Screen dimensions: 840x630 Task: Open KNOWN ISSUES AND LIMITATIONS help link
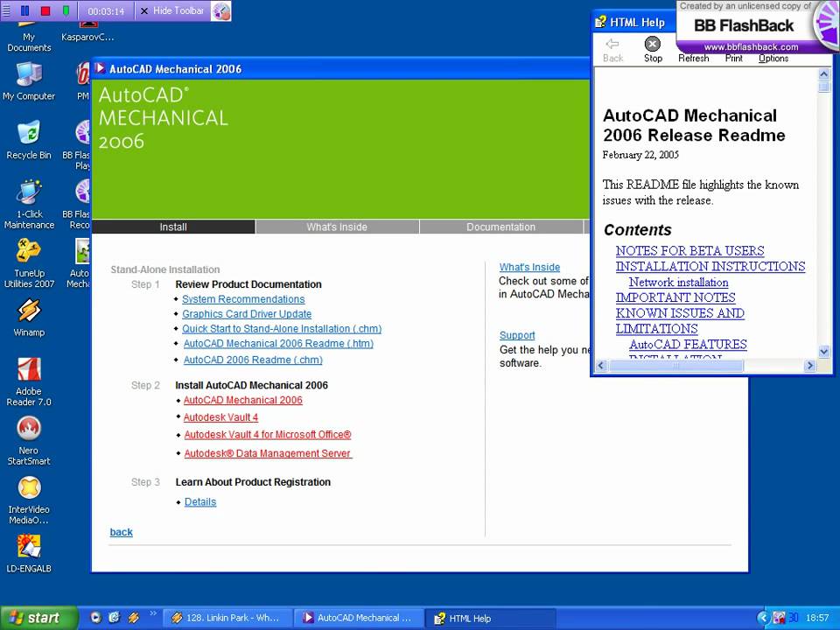click(680, 320)
